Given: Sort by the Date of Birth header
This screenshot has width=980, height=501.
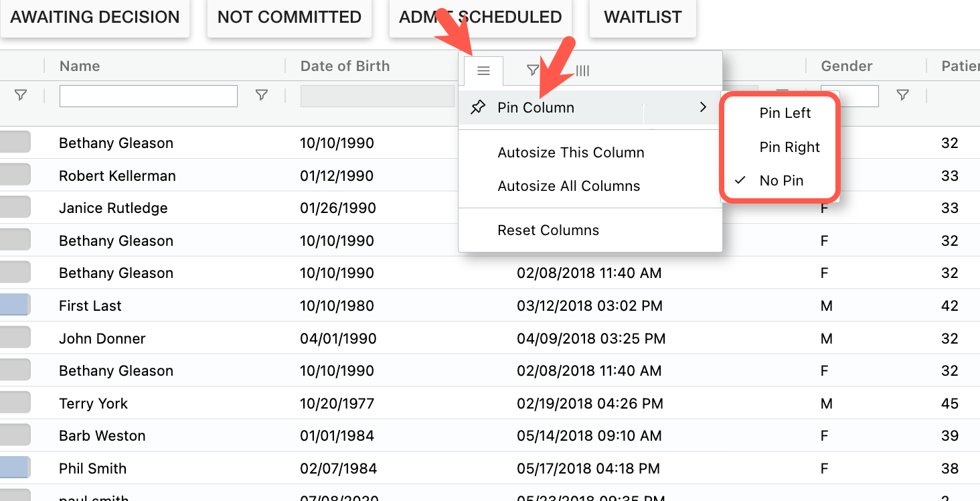Looking at the screenshot, I should (x=345, y=66).
